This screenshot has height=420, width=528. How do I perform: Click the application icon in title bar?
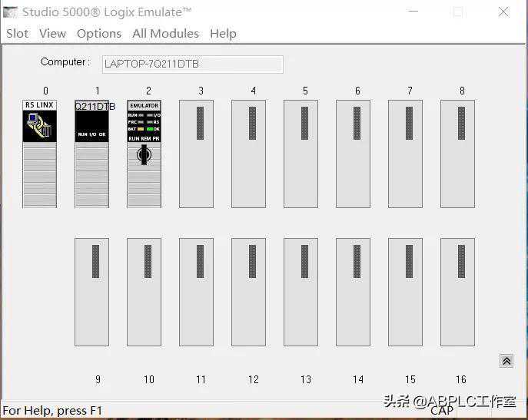11,12
